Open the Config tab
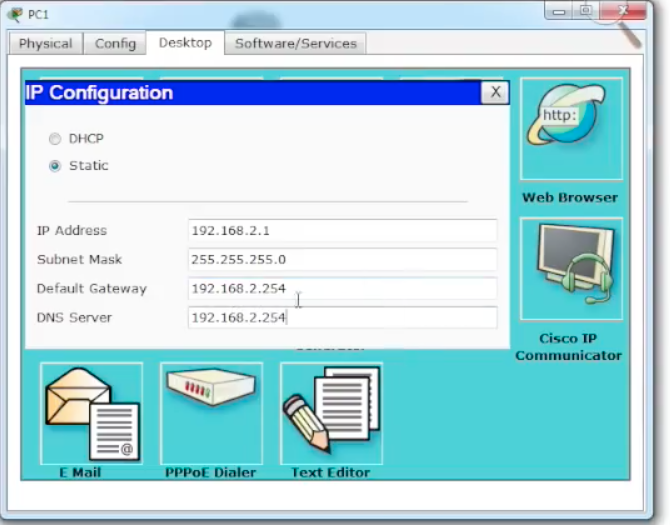Image resolution: width=670 pixels, height=525 pixels. point(115,44)
